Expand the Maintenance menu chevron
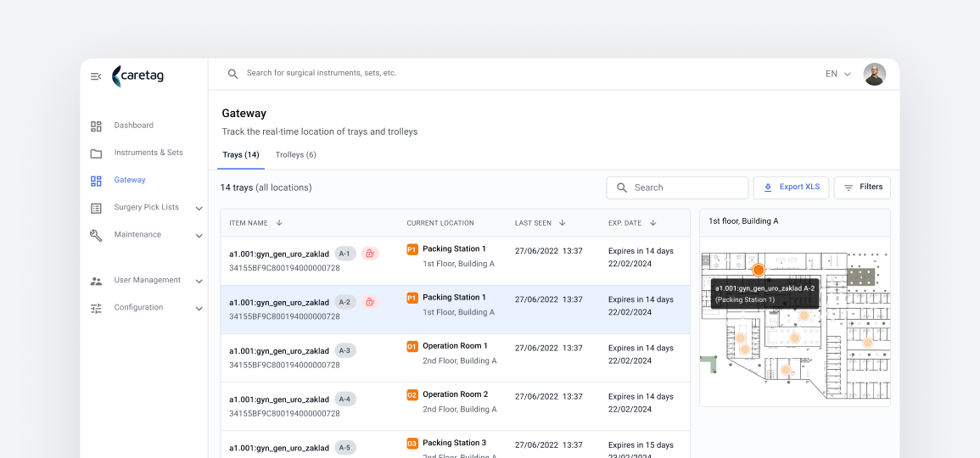 (199, 236)
